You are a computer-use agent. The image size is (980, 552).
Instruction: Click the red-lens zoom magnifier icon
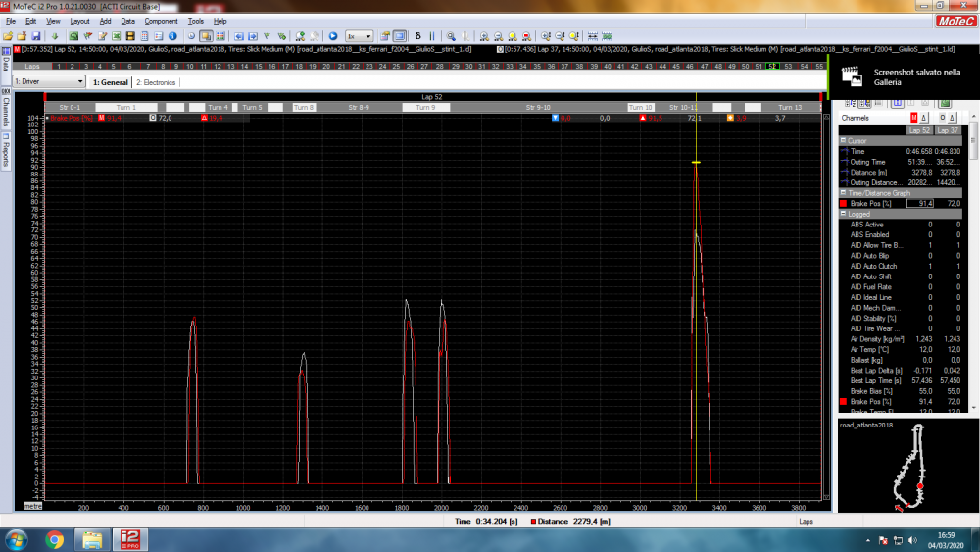(x=526, y=36)
